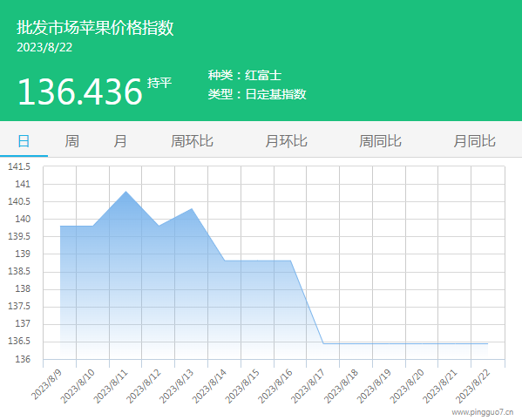The width and height of the screenshot is (522, 420).
Task: Click the 种类：红富士 label
Action: click(x=245, y=75)
